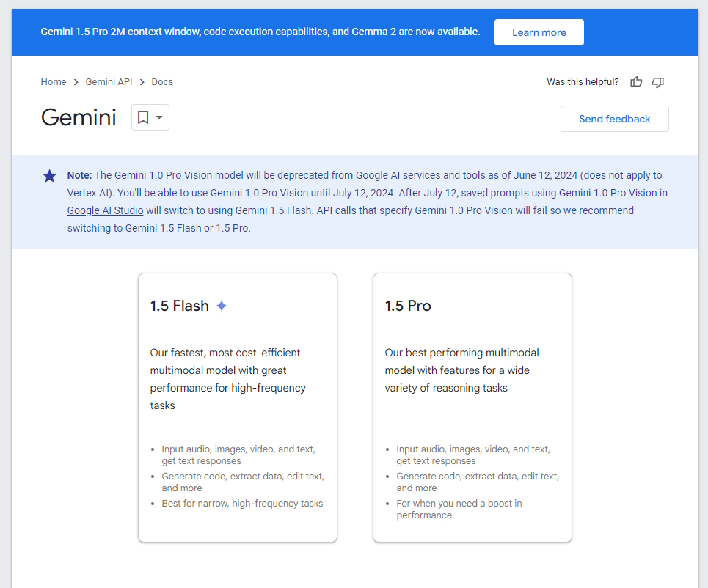Click the thumbs down icon
This screenshot has width=708, height=588.
coord(657,82)
